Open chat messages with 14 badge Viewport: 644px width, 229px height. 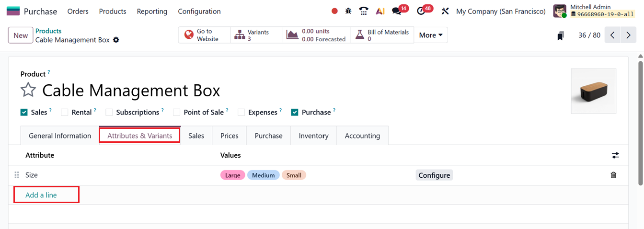click(x=396, y=11)
